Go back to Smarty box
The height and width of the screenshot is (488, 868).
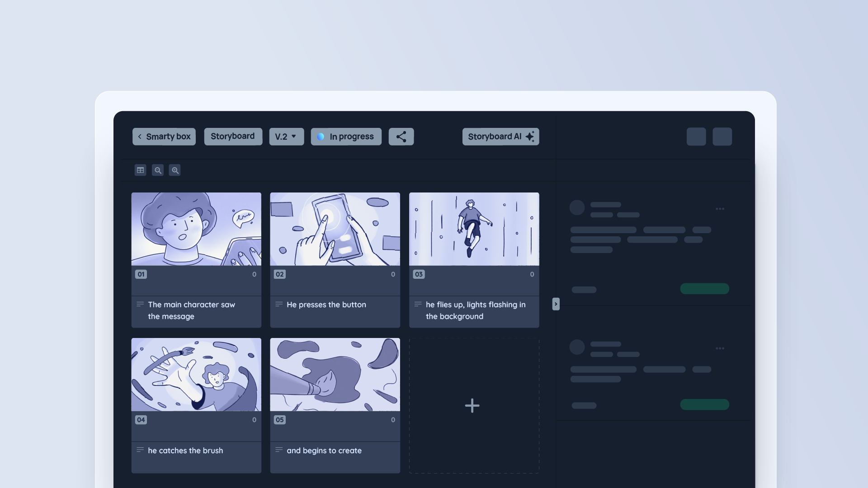[164, 136]
